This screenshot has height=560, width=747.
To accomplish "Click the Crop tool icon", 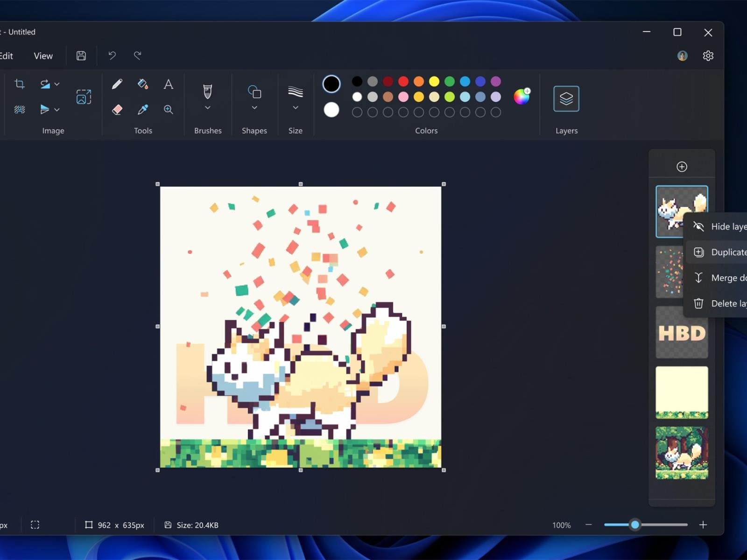I will coord(20,84).
